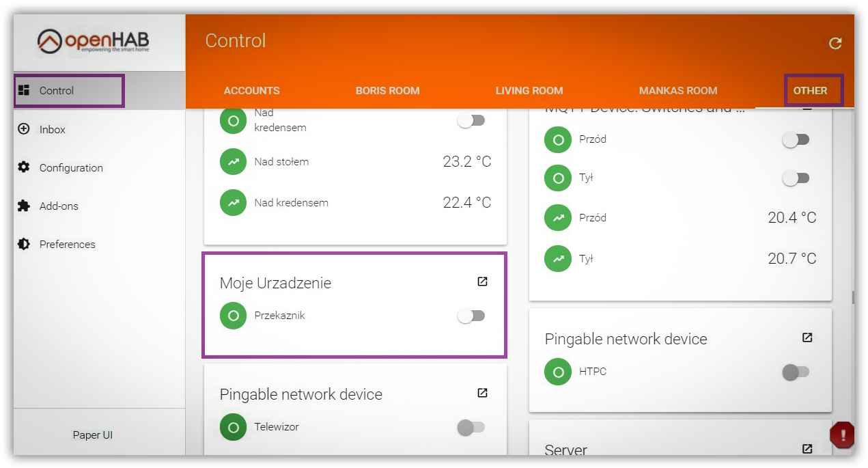Select the OTHER tab

click(x=810, y=90)
